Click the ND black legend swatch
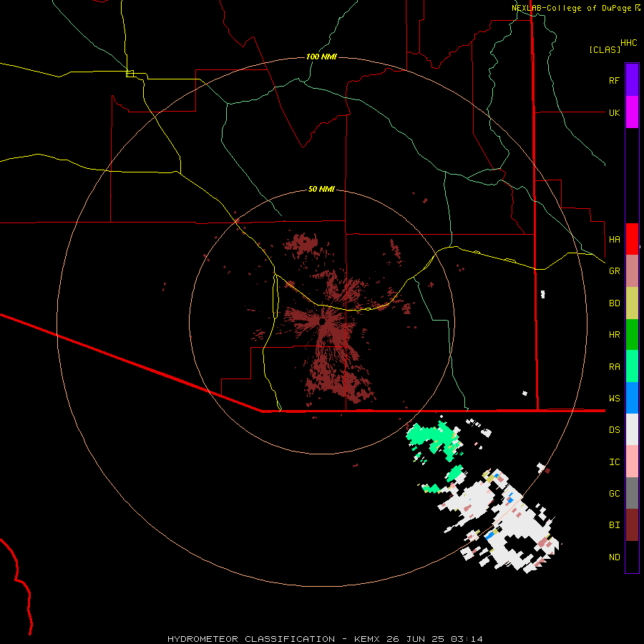This screenshot has height=644, width=644. tap(632, 557)
